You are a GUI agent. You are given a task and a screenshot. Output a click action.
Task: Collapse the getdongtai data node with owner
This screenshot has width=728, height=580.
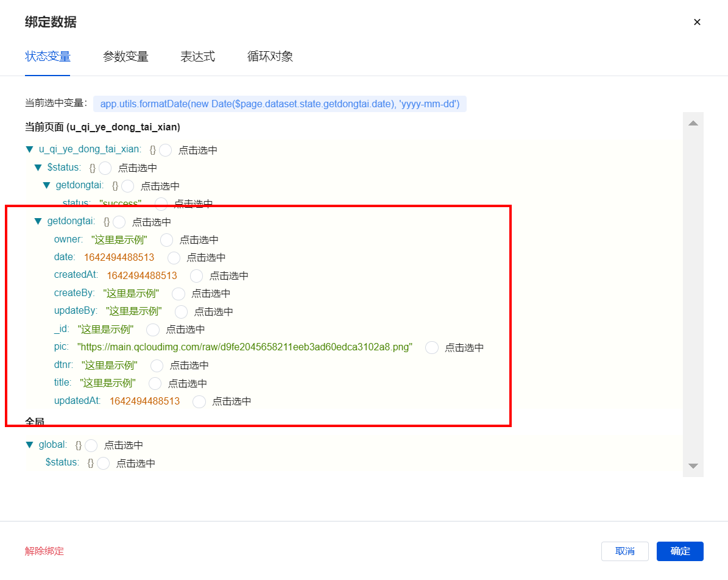[x=38, y=222]
